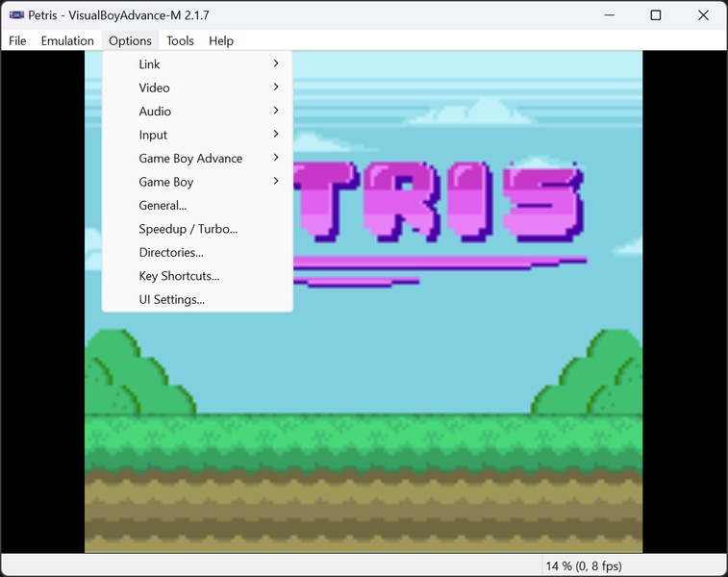728x577 pixels.
Task: Open the Speedup / Turbo... dialog
Action: click(x=188, y=229)
